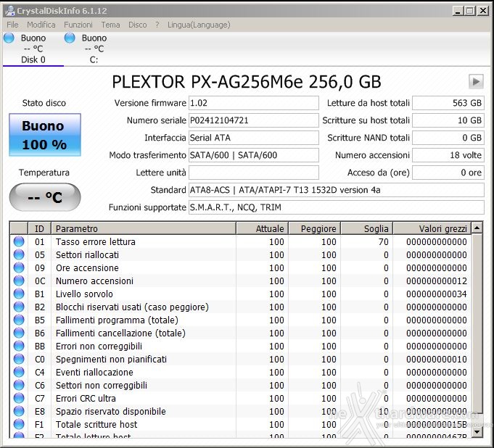
Task: Open the question mark help menu
Action: [x=157, y=25]
